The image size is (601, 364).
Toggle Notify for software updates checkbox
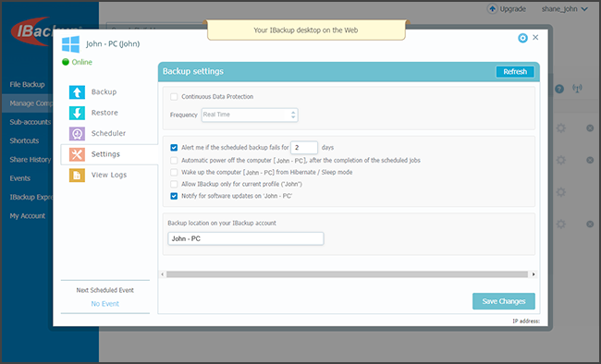click(x=174, y=196)
